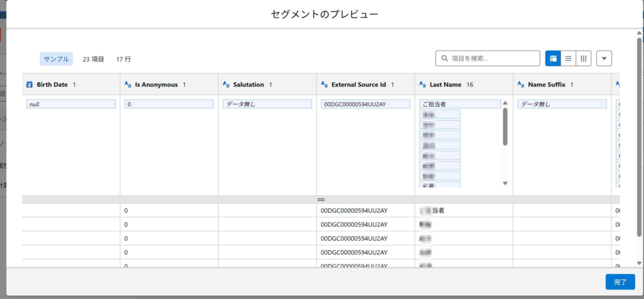Click the External Source Id column header
Screen dimensions: 644x299
click(365, 85)
